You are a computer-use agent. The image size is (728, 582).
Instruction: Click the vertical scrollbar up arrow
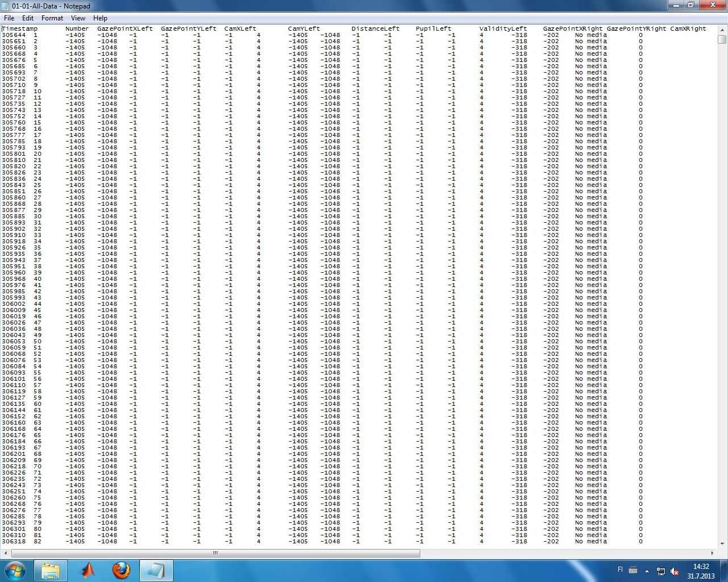tap(722, 29)
